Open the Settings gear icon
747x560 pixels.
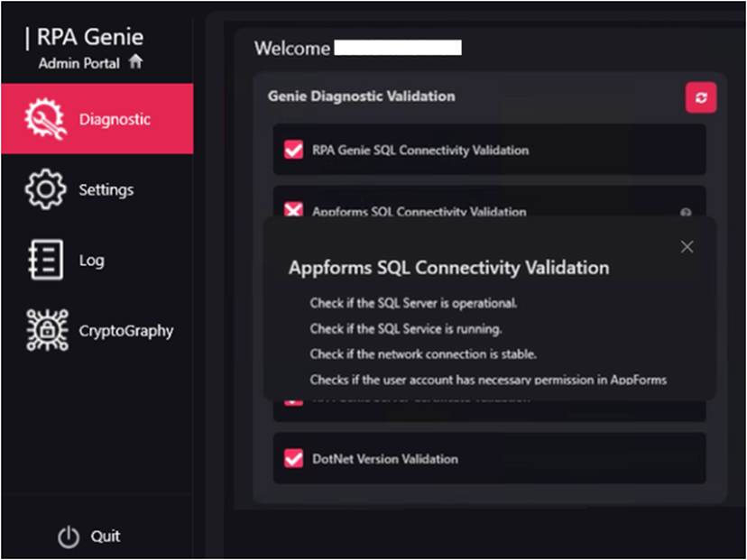click(45, 189)
